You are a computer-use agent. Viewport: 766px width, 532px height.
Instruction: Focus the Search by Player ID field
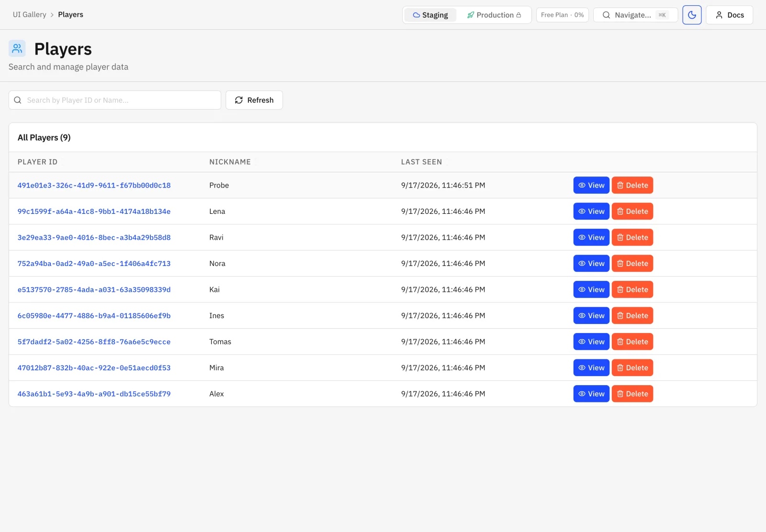(x=115, y=100)
